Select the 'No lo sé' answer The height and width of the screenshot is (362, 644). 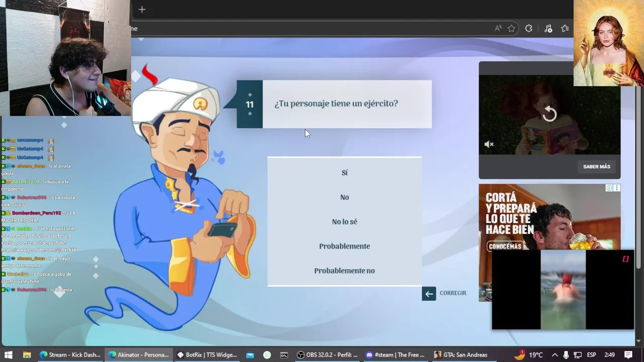(x=345, y=222)
